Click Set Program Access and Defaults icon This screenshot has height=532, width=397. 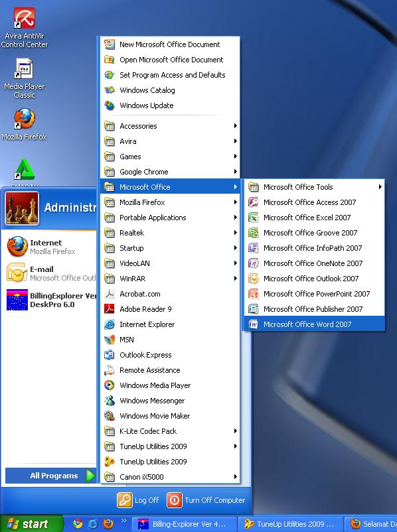[110, 75]
